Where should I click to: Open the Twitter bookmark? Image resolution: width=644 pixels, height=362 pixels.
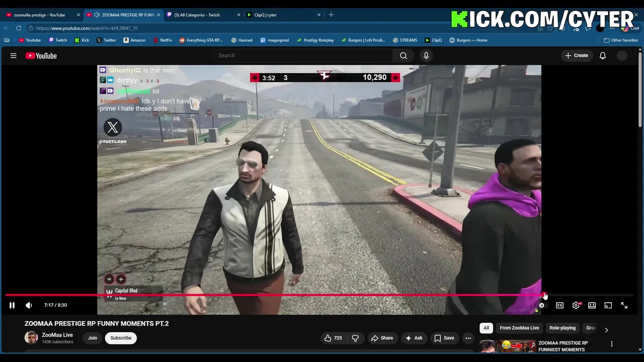pyautogui.click(x=106, y=40)
